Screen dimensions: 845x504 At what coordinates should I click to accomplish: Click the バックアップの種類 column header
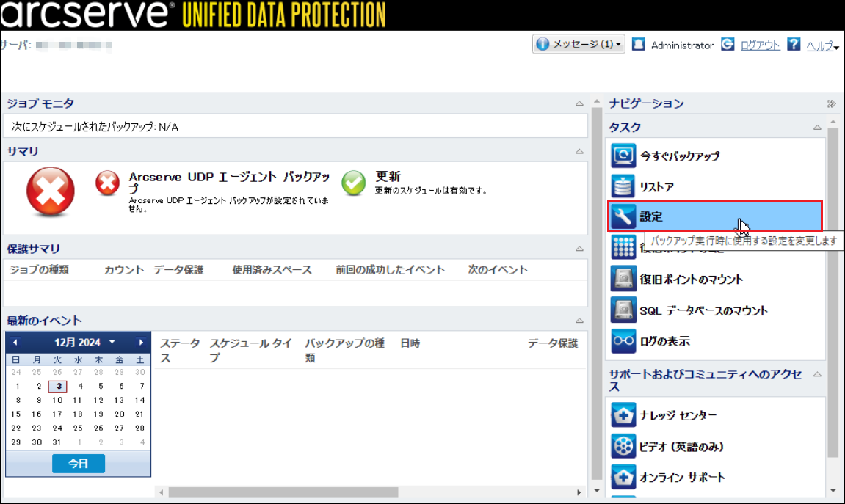[x=345, y=350]
